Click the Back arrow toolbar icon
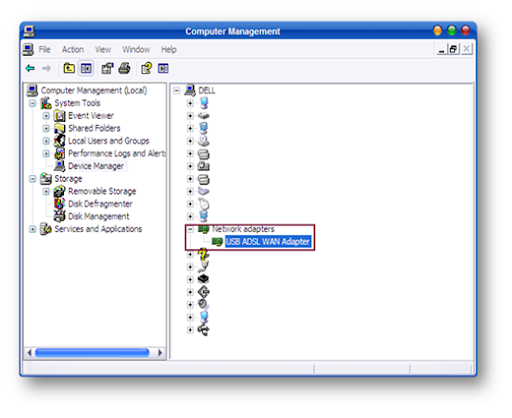Image resolution: width=512 pixels, height=418 pixels. click(30, 68)
